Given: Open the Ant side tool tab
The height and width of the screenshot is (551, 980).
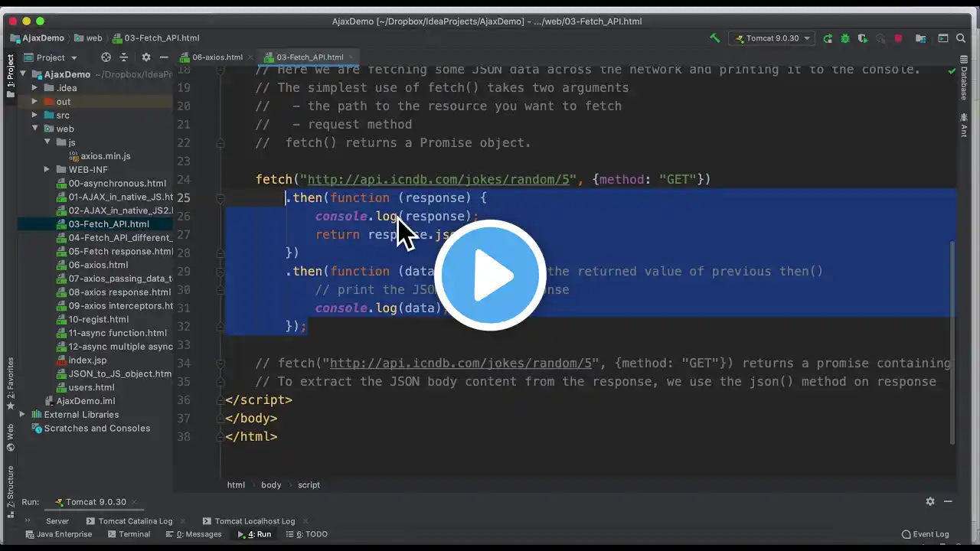Looking at the screenshot, I should [x=964, y=125].
